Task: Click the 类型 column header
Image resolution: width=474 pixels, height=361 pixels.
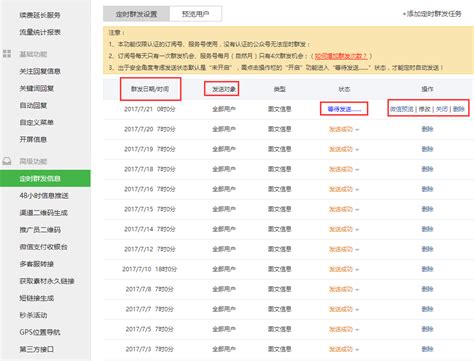Action: point(280,89)
